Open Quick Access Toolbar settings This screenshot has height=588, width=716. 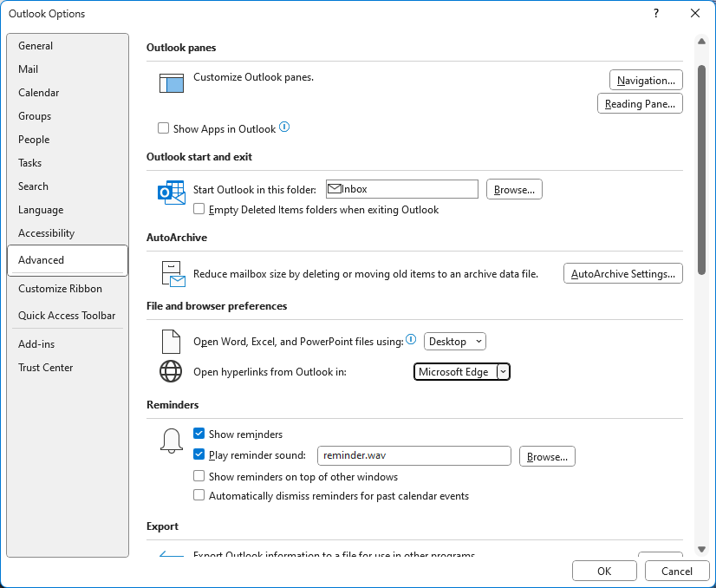pos(68,315)
